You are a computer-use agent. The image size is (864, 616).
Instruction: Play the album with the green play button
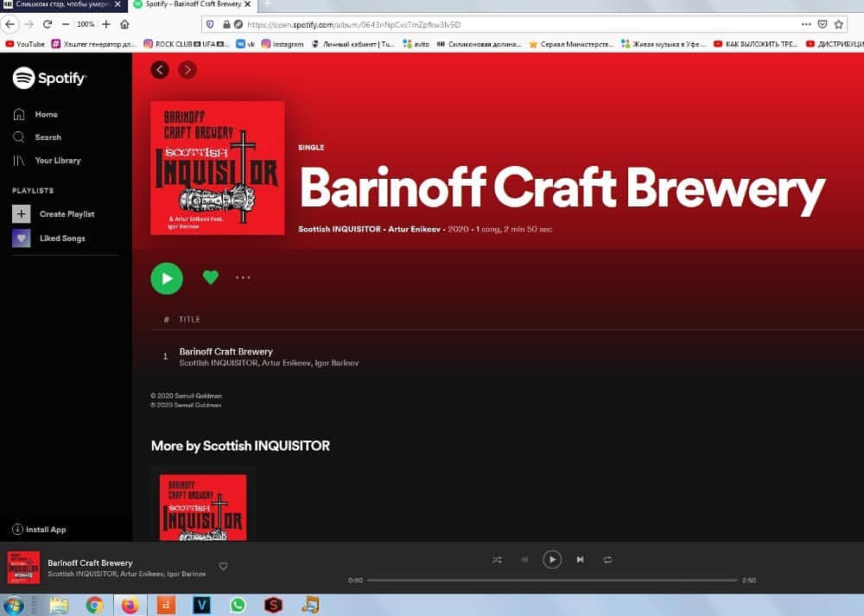pyautogui.click(x=167, y=279)
